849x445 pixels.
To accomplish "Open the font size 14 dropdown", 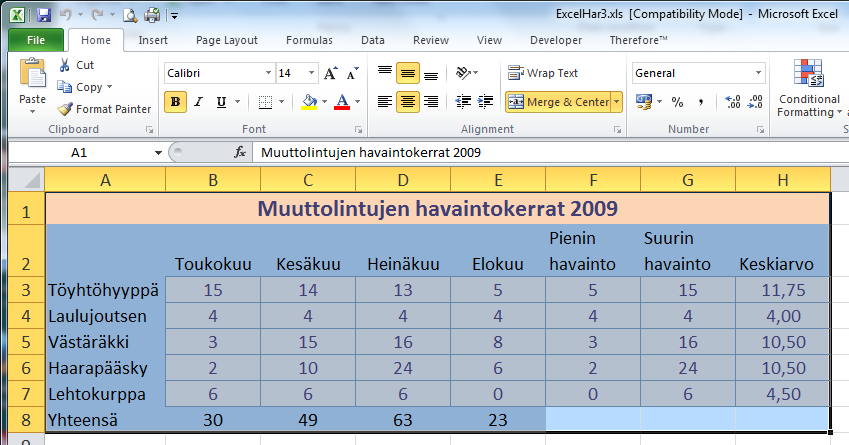I will [x=311, y=73].
